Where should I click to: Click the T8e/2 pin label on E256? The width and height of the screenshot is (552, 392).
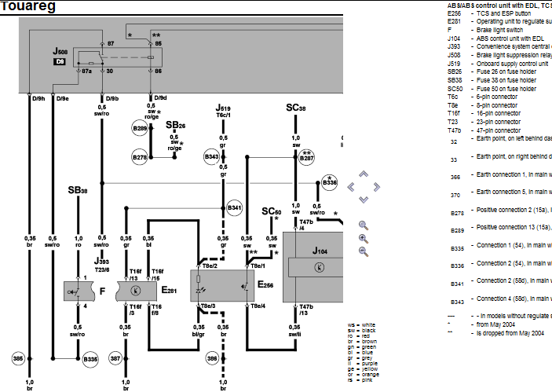point(210,266)
